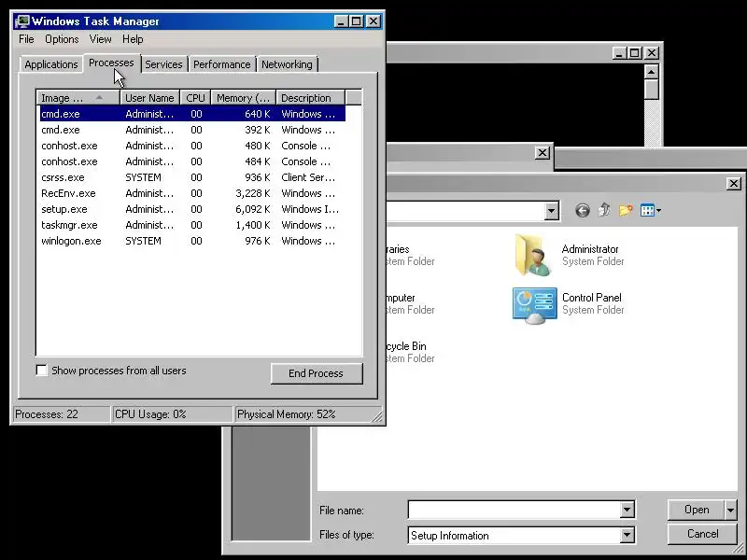Click the Cancel button in file dialog

point(702,534)
